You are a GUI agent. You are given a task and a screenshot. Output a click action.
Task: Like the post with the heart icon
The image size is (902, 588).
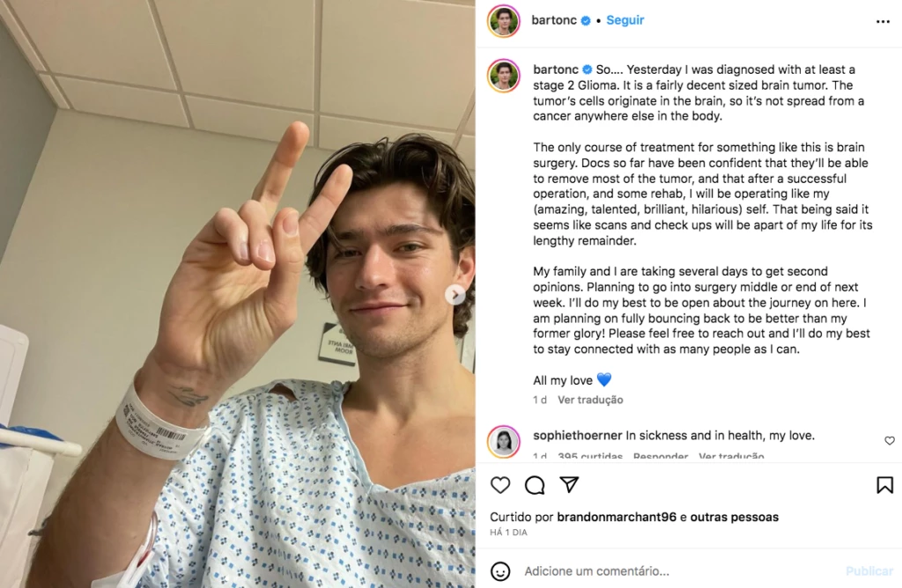coord(500,485)
